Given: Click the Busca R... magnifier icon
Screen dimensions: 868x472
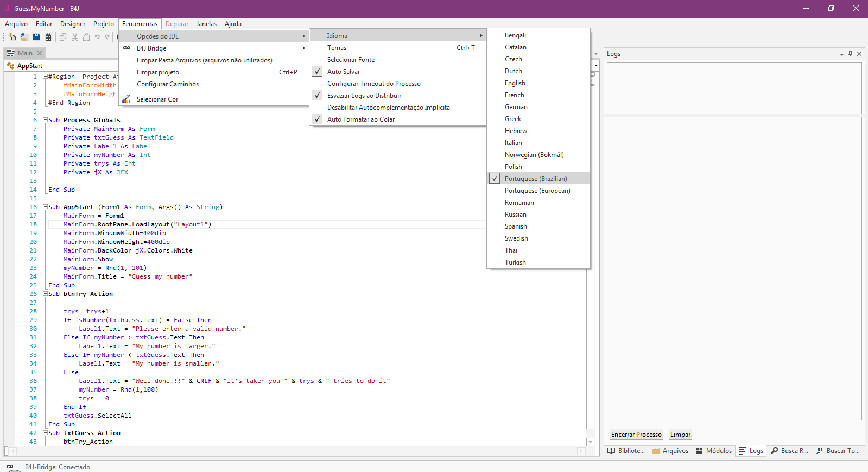Looking at the screenshot, I should (775, 451).
